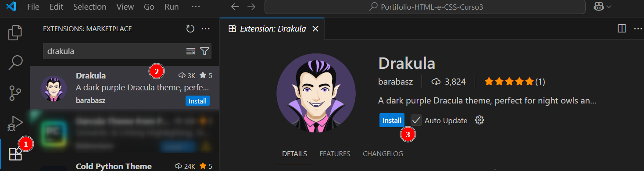Show the hidden menu bar items
The width and height of the screenshot is (644, 171).
point(196,7)
